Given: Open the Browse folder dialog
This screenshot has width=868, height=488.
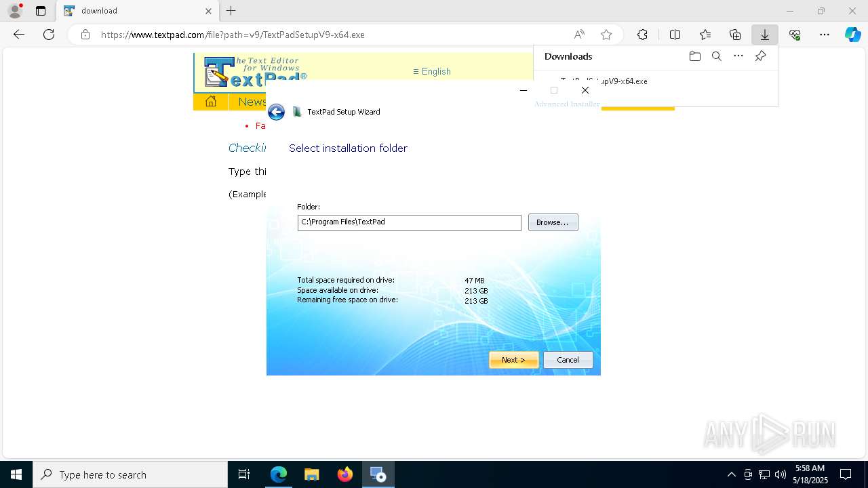Looking at the screenshot, I should coord(553,222).
